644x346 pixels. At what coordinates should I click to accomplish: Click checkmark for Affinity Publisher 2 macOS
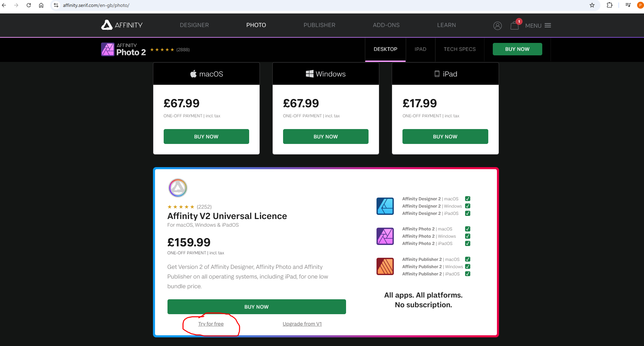(468, 259)
